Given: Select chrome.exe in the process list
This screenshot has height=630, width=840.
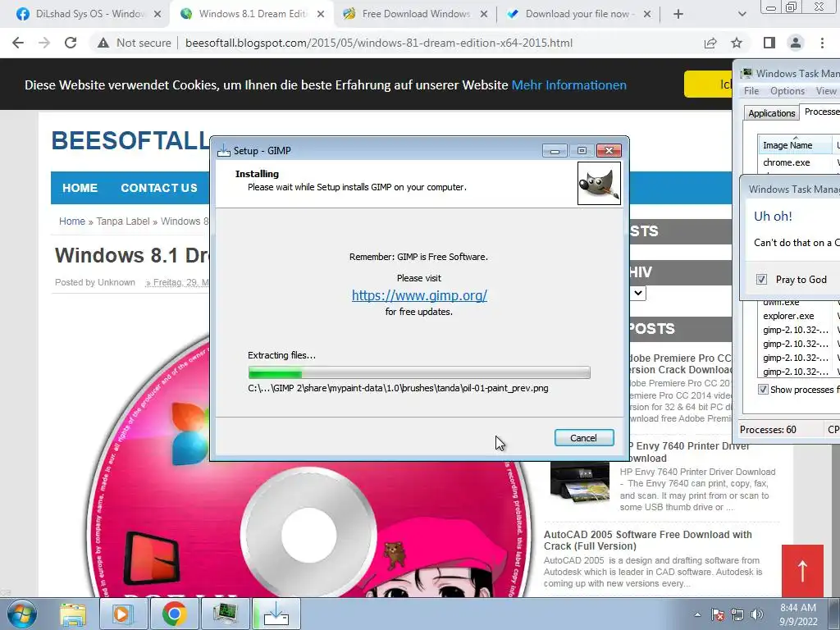Looking at the screenshot, I should [x=787, y=162].
